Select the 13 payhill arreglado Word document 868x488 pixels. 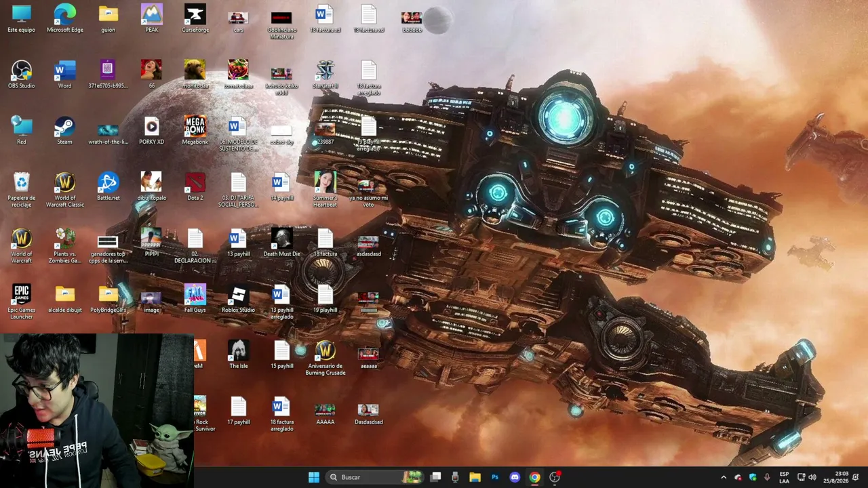point(281,302)
